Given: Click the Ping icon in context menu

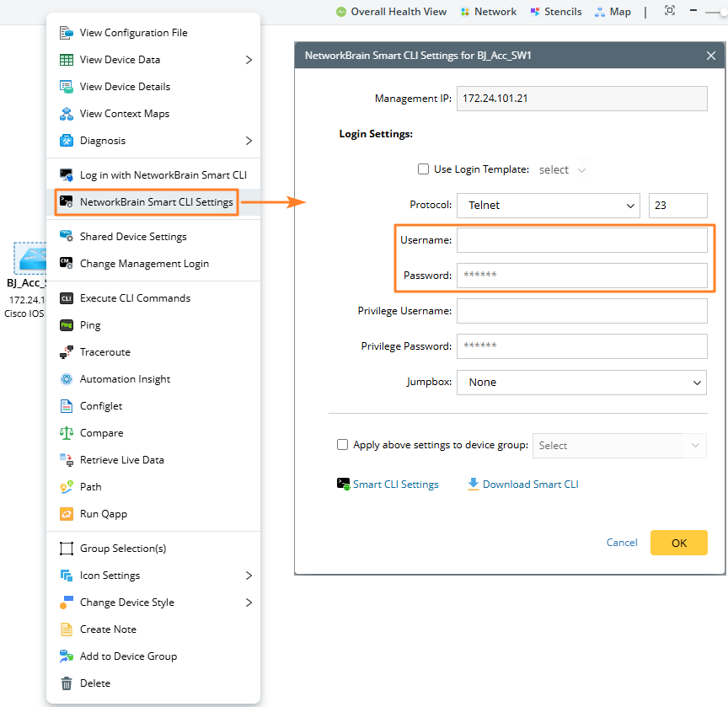Looking at the screenshot, I should coord(67,325).
